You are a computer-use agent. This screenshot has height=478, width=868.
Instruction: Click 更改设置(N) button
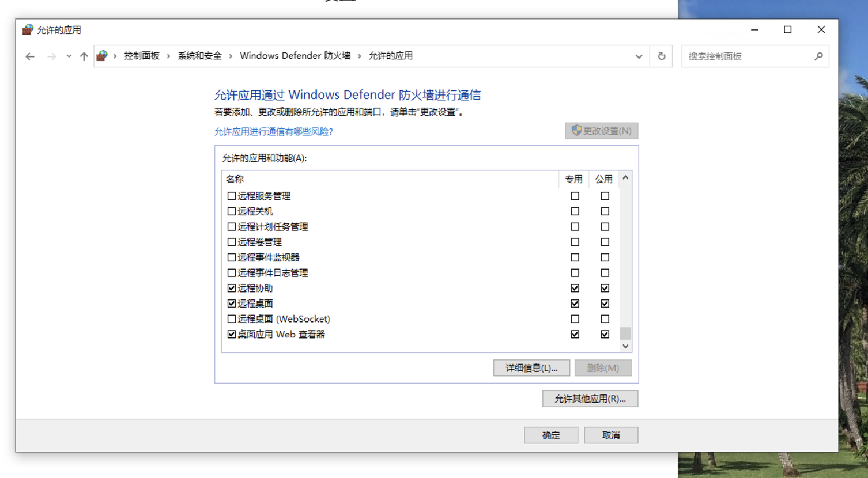pyautogui.click(x=601, y=131)
